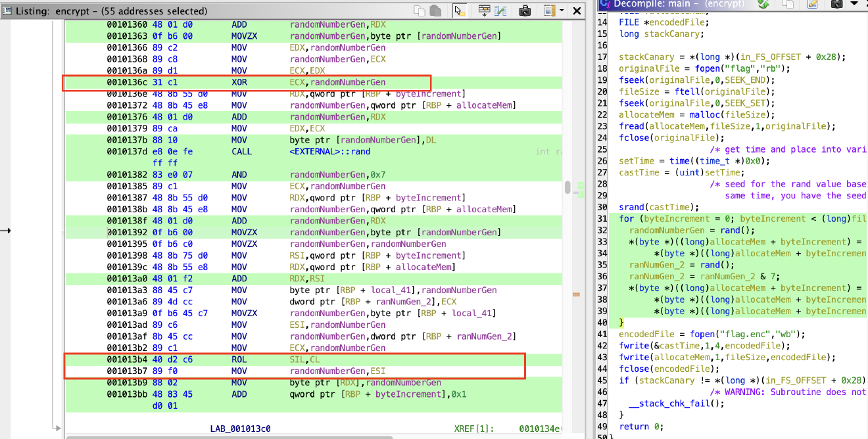This screenshot has width=868, height=439.
Task: Click the diff/navigate green arrow icon
Action: pos(501,10)
